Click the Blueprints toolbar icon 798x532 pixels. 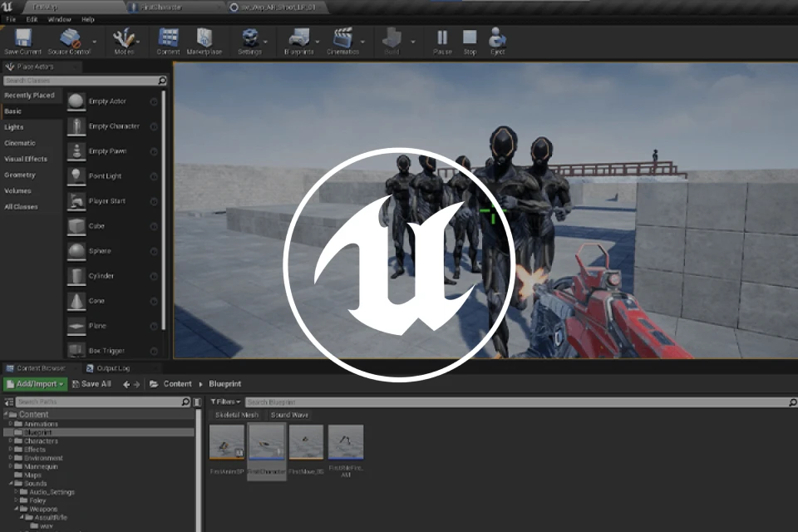[x=298, y=38]
